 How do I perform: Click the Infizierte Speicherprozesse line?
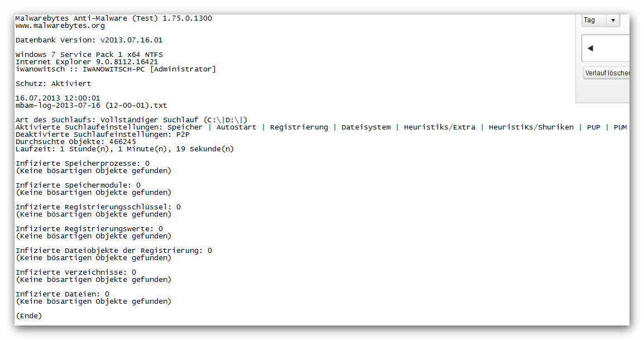[x=83, y=164]
